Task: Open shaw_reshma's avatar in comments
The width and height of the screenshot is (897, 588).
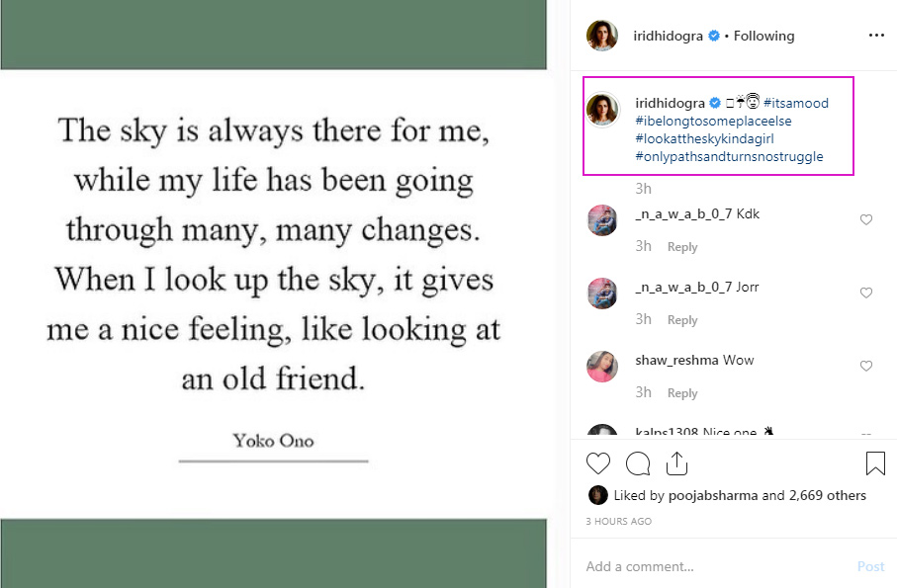Action: click(x=602, y=366)
